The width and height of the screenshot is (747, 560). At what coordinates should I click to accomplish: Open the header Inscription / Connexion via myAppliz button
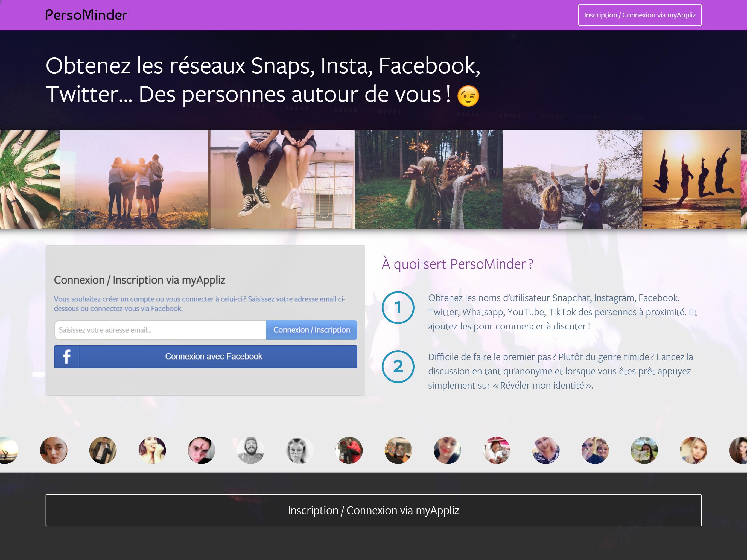tap(640, 15)
